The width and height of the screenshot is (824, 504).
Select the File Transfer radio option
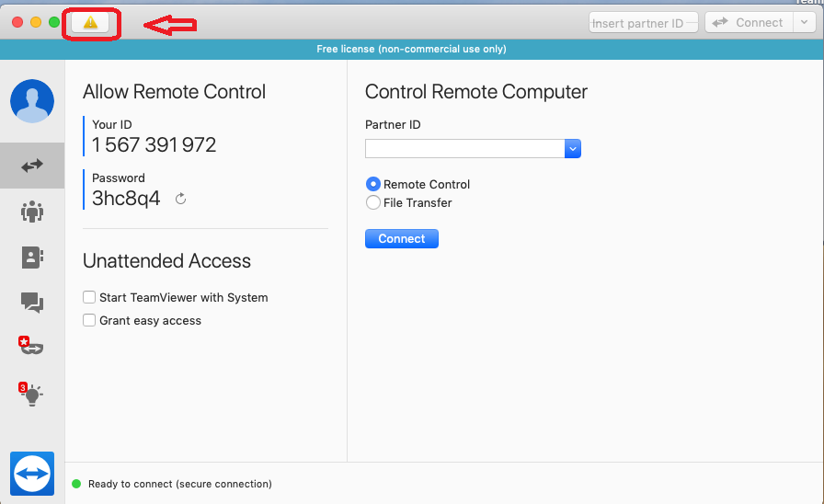point(372,203)
